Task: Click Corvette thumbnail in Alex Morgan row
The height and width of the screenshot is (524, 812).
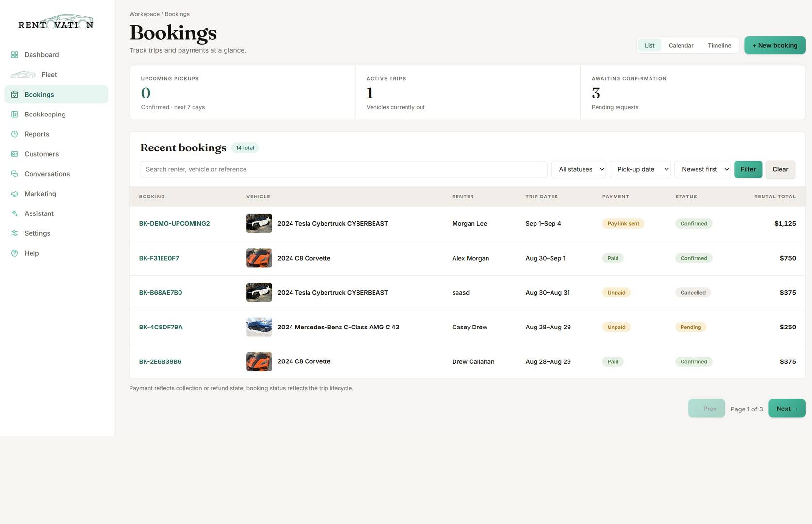Action: tap(259, 258)
